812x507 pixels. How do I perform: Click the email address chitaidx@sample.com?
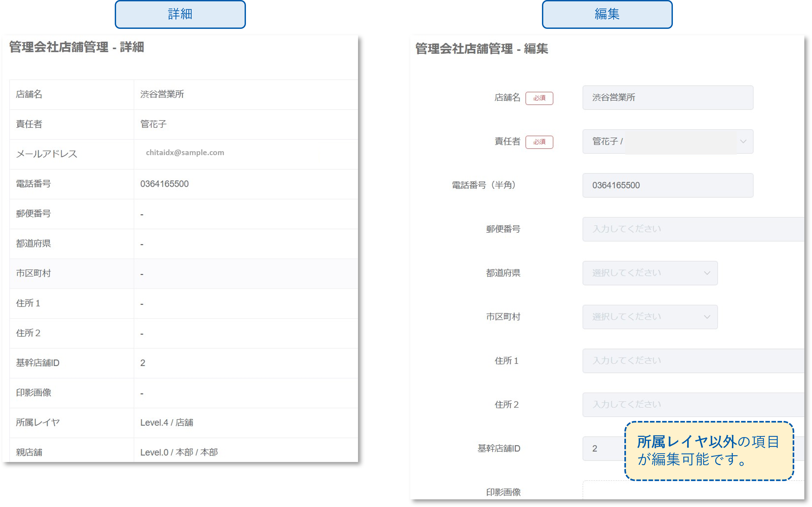click(x=185, y=152)
